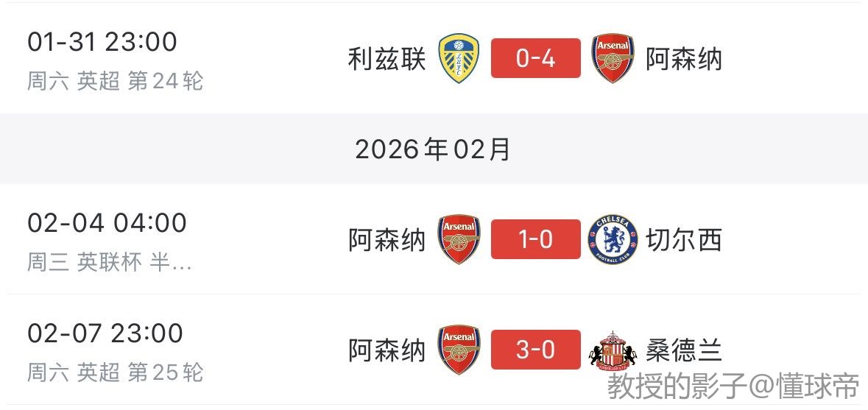
Task: Click the 02-04 04:00 match time
Action: [x=107, y=223]
